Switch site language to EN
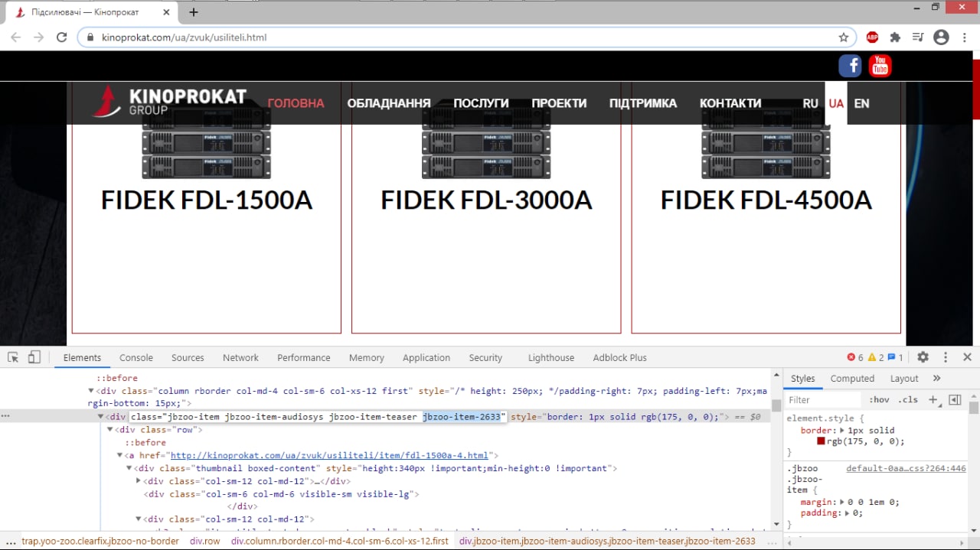 861,103
